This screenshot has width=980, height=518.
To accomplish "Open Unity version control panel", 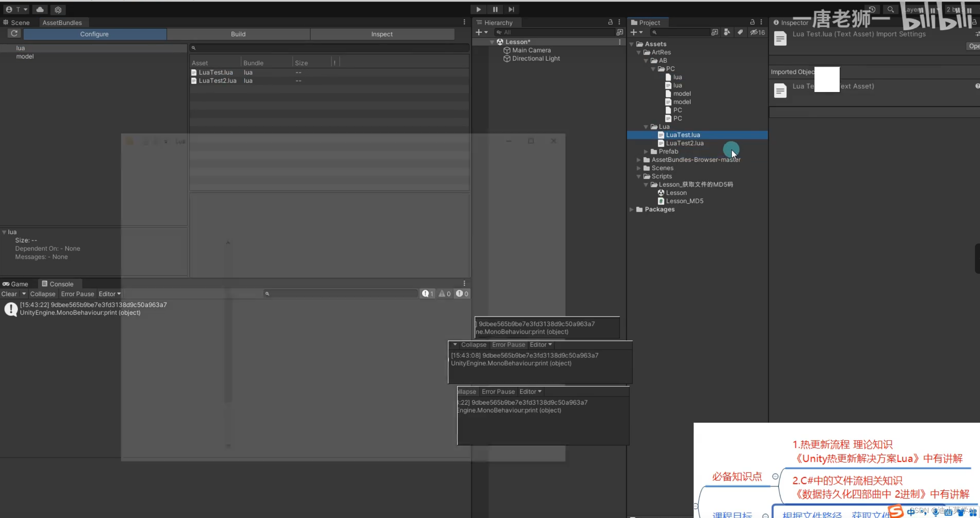I will tap(58, 10).
